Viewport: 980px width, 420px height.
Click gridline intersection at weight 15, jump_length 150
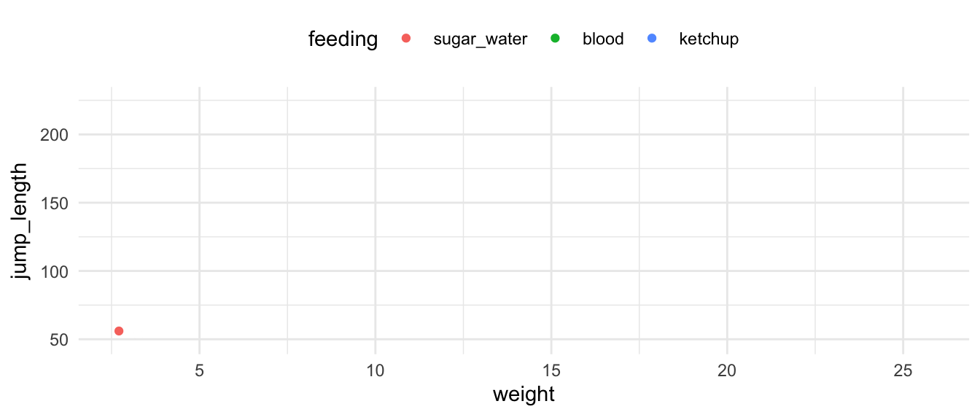click(x=551, y=203)
